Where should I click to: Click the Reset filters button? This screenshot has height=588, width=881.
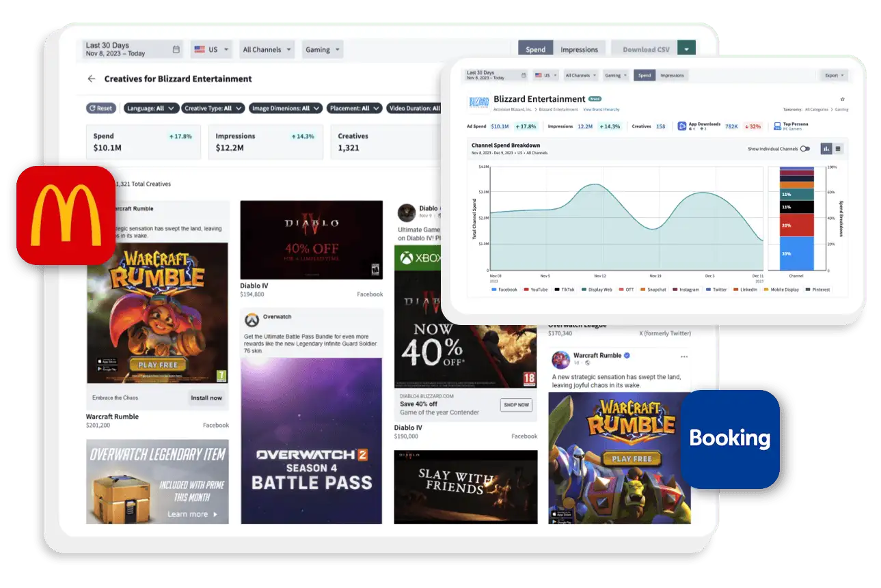point(101,108)
